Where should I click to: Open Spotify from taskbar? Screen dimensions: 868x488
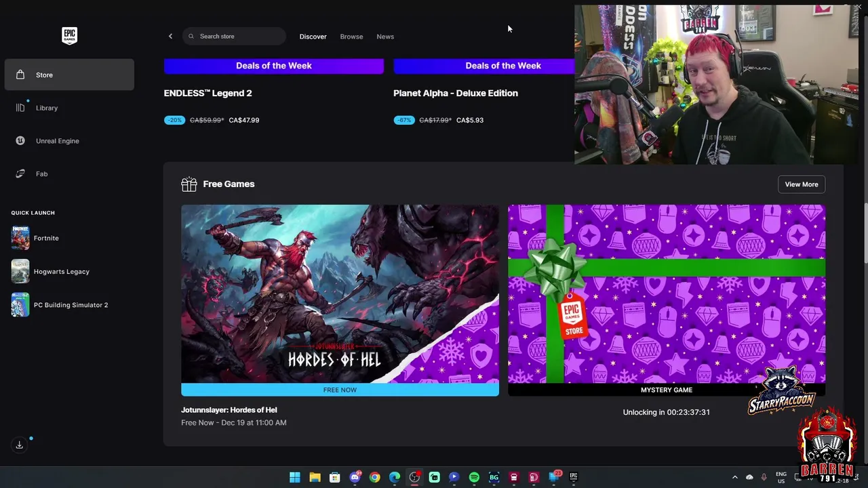474,477
